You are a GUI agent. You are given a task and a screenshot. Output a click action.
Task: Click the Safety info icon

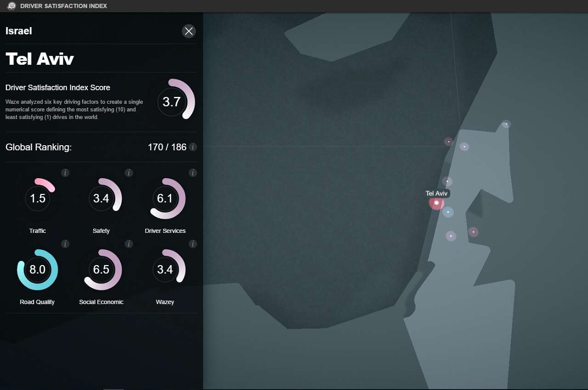click(x=129, y=173)
